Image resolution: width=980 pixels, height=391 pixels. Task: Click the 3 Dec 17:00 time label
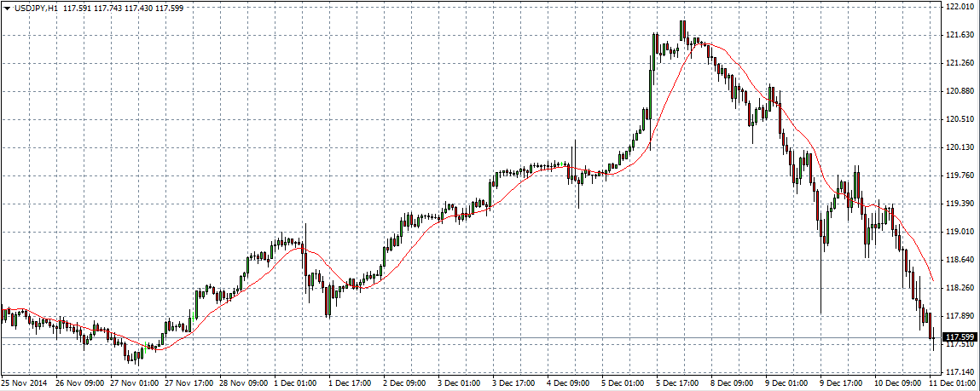point(514,383)
